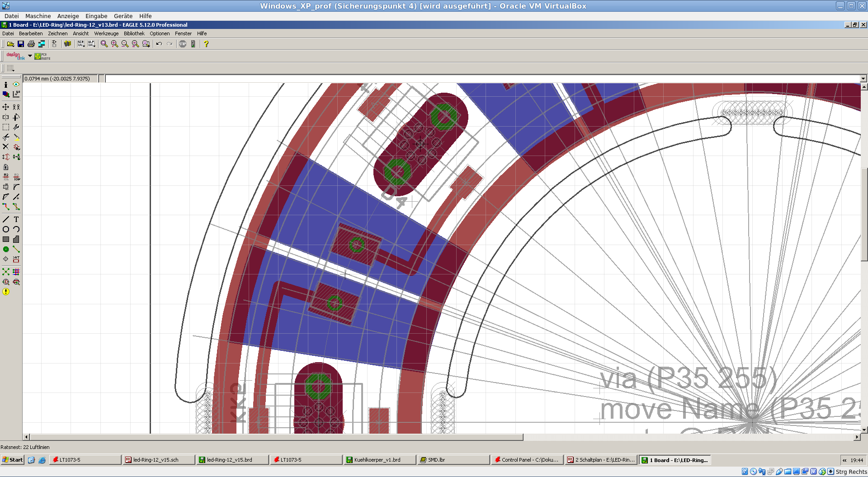Select the Arc tool

click(x=16, y=229)
